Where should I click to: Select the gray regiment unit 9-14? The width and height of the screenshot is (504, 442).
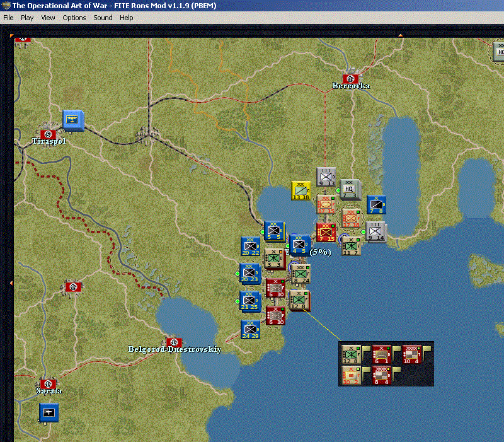tap(375, 232)
